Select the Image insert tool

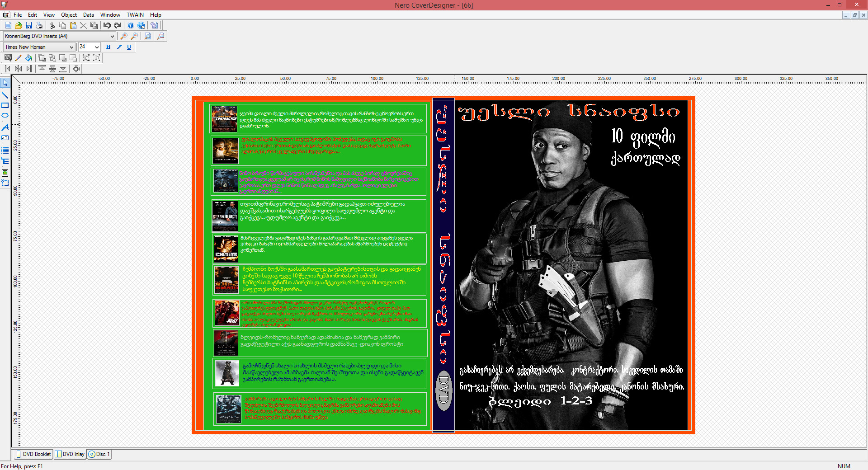[5, 173]
